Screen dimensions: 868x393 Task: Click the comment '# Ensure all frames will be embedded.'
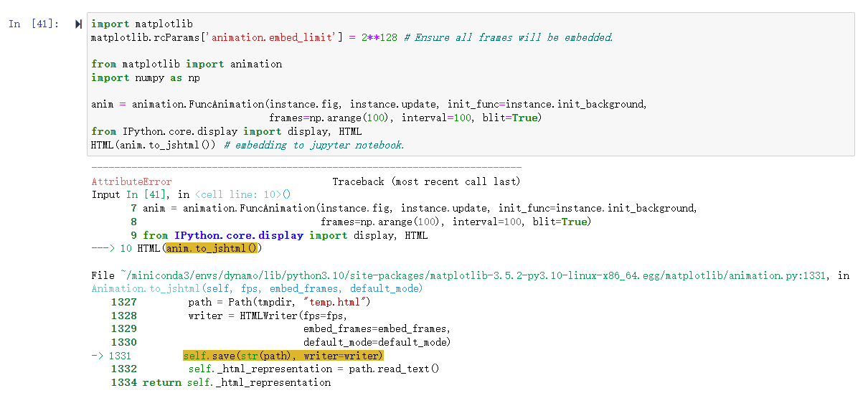tap(508, 37)
